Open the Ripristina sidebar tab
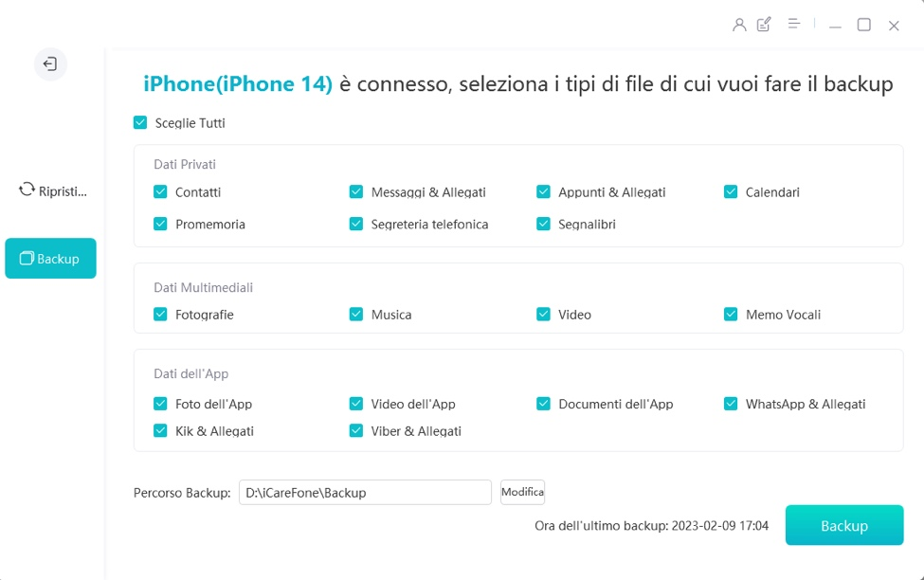The width and height of the screenshot is (924, 580). click(x=52, y=190)
